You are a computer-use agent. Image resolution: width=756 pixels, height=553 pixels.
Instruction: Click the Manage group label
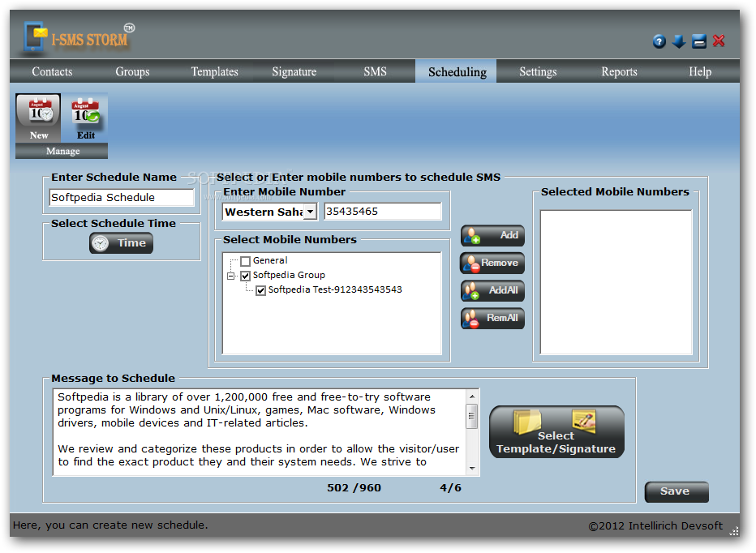[62, 151]
